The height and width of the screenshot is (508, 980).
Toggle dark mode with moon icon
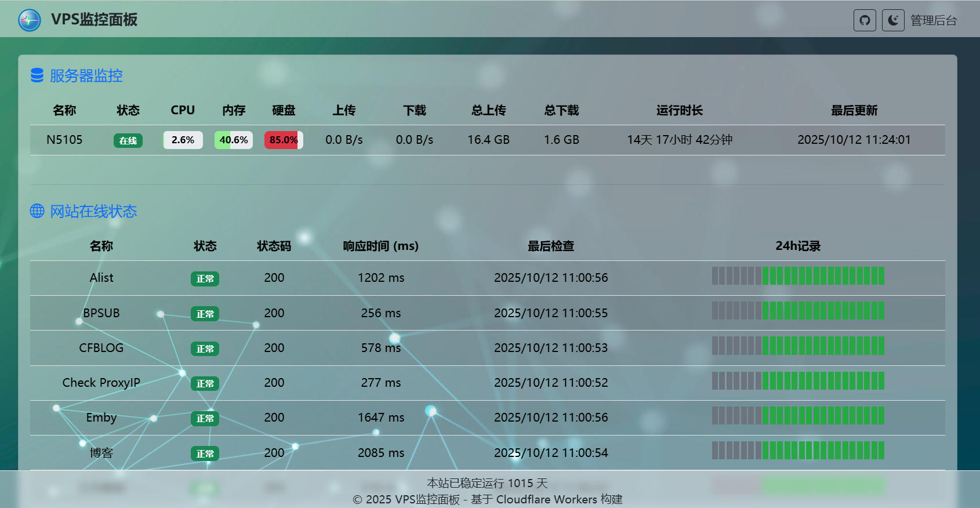[893, 20]
